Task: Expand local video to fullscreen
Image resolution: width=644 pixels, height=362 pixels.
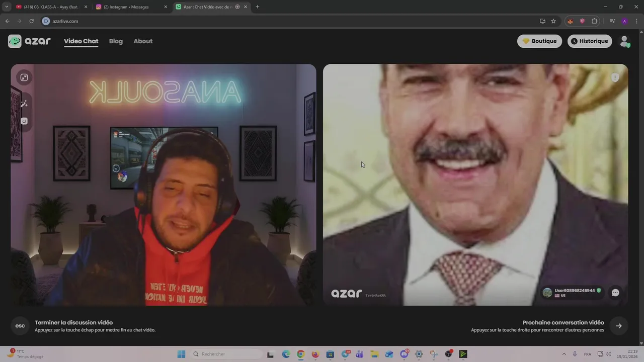Action: [24, 77]
